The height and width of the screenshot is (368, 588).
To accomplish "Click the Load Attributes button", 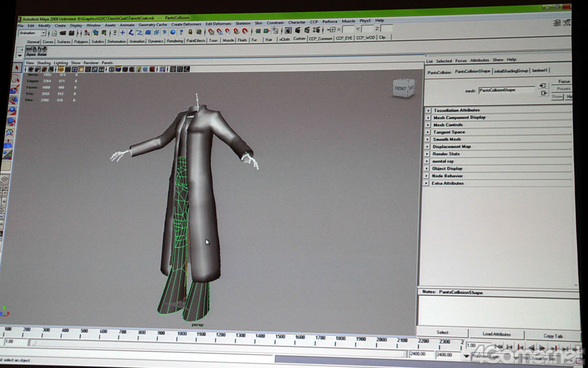I will click(x=497, y=333).
